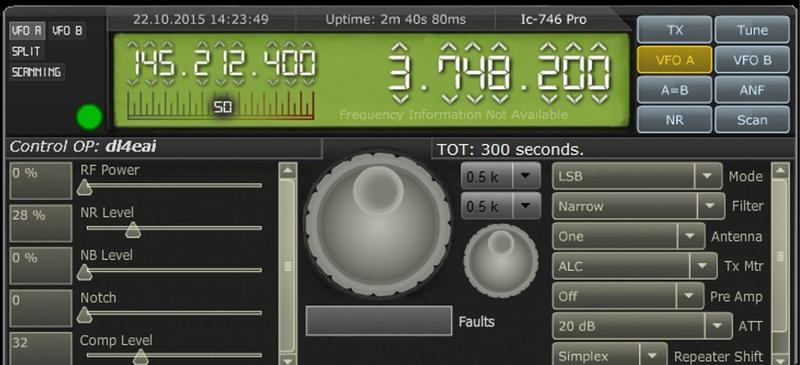Click the NB Level 0 % value field
The height and width of the screenshot is (365, 800).
[x=41, y=265]
